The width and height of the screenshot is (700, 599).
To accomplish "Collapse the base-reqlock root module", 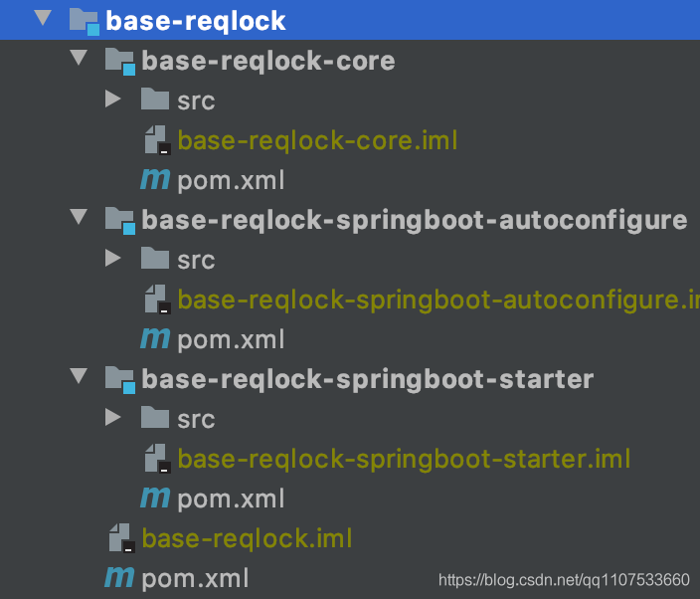I will coord(43,18).
